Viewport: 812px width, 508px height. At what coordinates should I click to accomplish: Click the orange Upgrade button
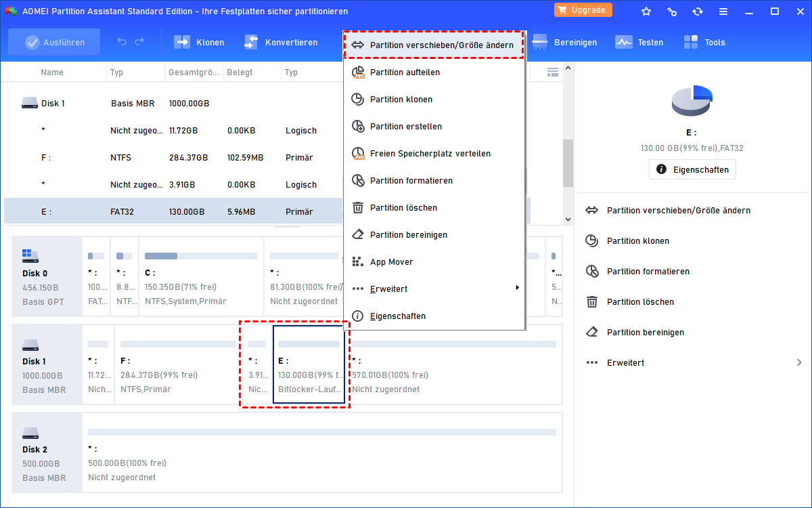(583, 10)
